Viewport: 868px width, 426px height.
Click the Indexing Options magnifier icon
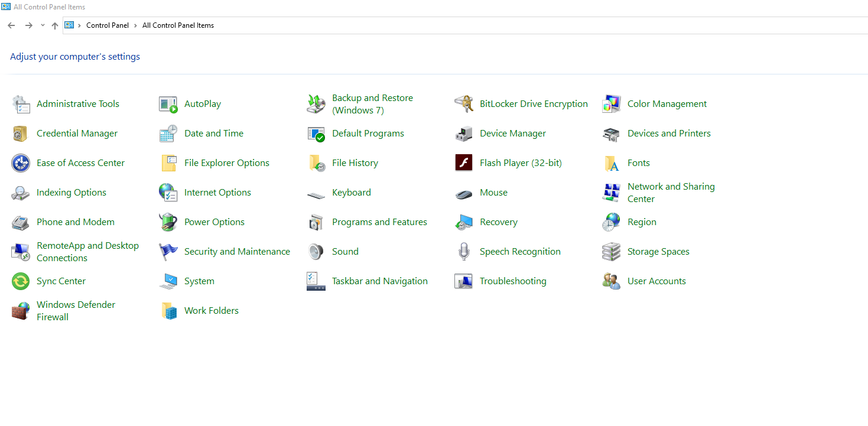21,193
